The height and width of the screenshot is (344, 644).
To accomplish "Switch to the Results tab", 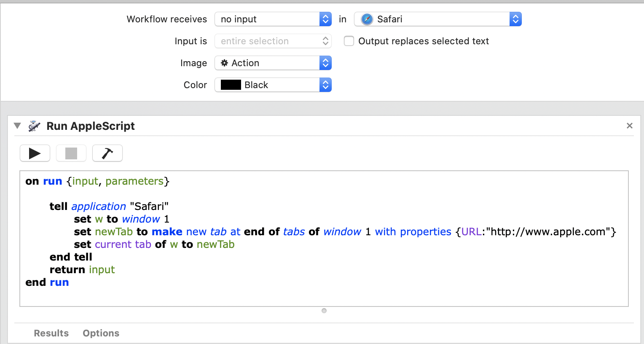I will coord(51,333).
